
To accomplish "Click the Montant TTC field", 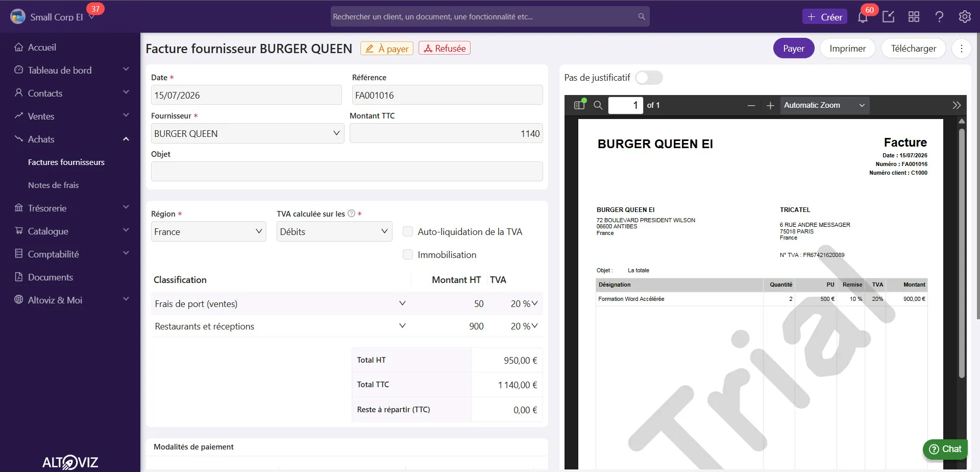I will pyautogui.click(x=446, y=133).
